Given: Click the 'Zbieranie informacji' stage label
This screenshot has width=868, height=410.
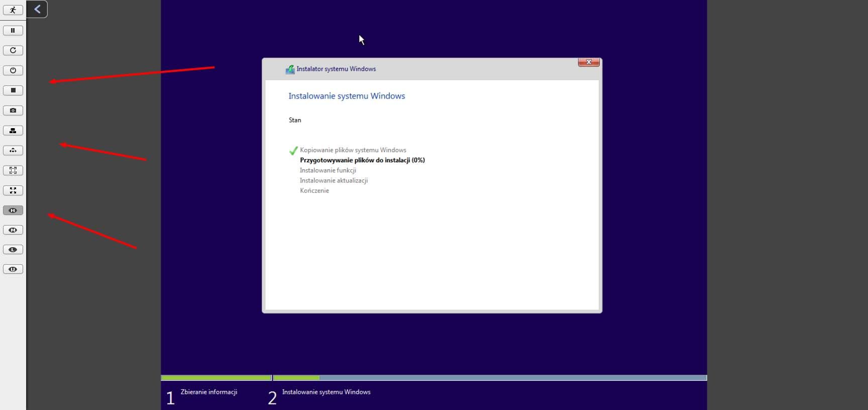Looking at the screenshot, I should (x=209, y=392).
